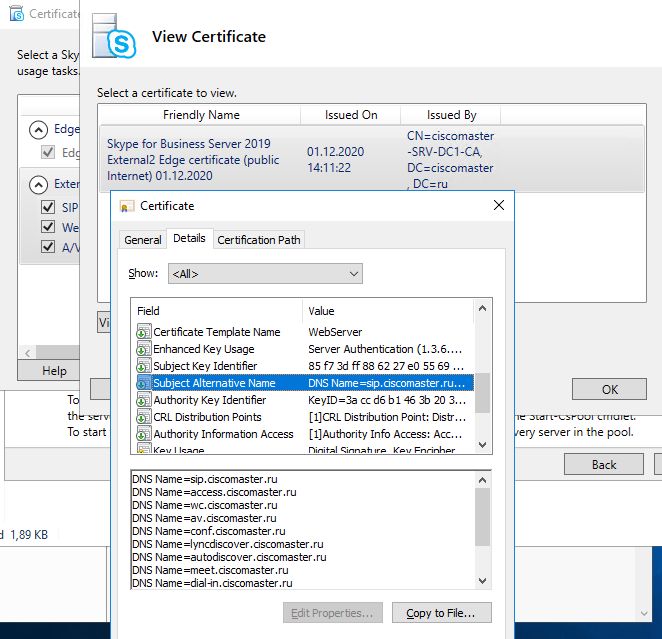Collapse the External group chevron
This screenshot has width=662, height=639.
(x=38, y=184)
